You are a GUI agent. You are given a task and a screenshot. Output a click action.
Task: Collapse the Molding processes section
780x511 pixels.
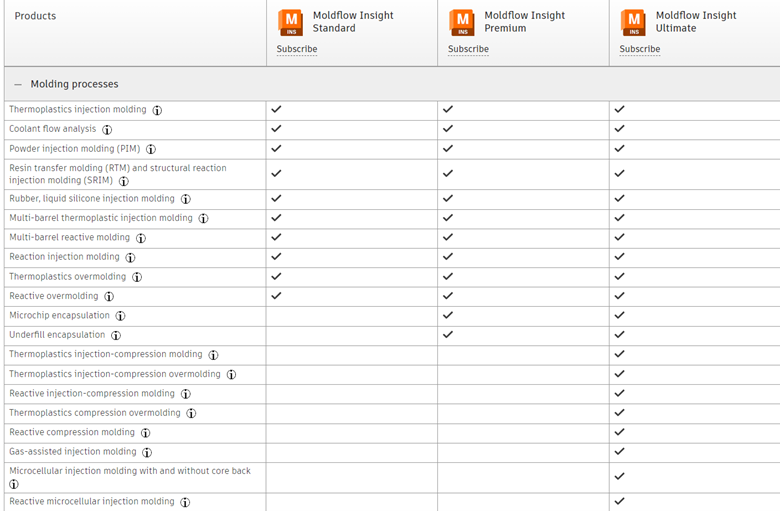(18, 85)
